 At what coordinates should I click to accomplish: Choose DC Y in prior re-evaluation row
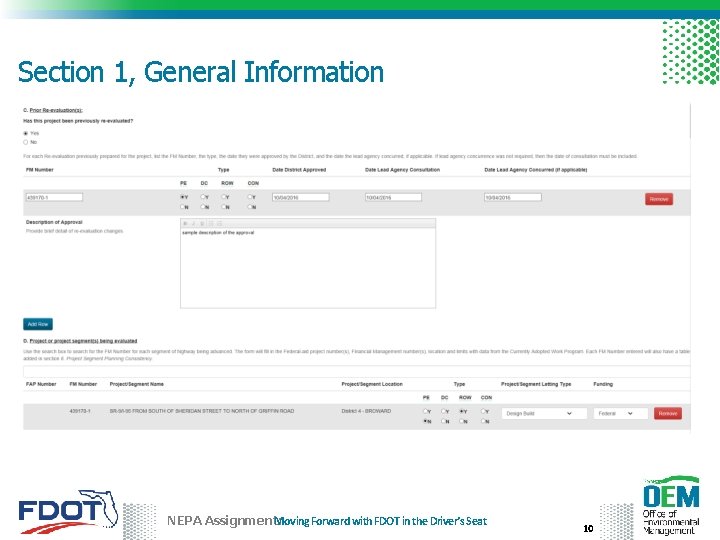(x=203, y=197)
